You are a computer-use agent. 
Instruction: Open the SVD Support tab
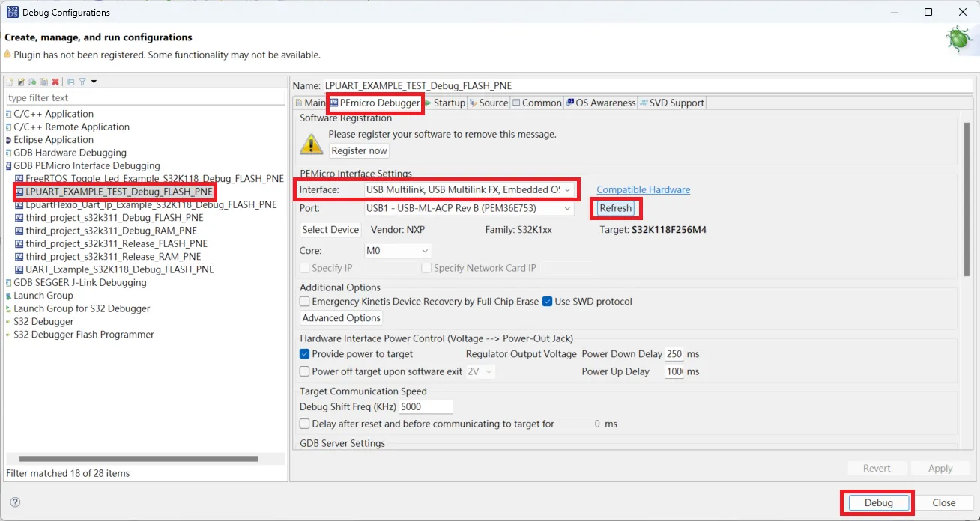pyautogui.click(x=671, y=103)
